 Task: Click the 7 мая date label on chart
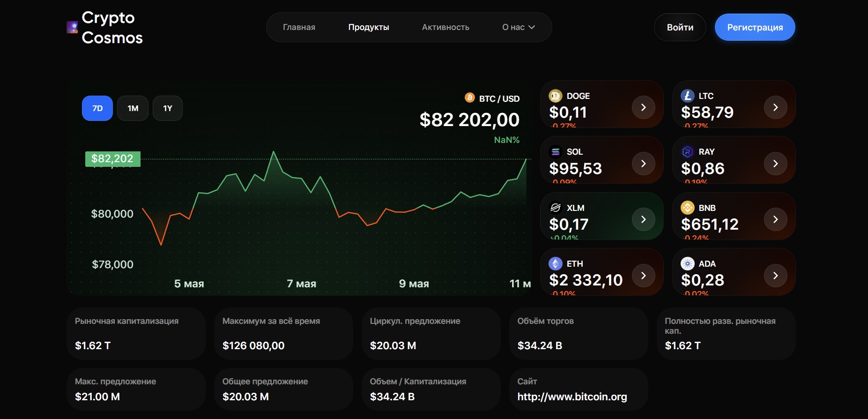(x=302, y=284)
